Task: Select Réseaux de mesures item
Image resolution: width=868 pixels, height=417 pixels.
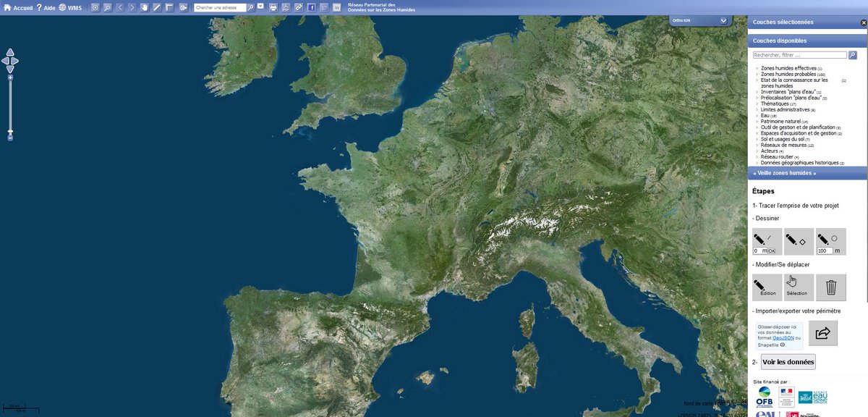Action: point(784,145)
